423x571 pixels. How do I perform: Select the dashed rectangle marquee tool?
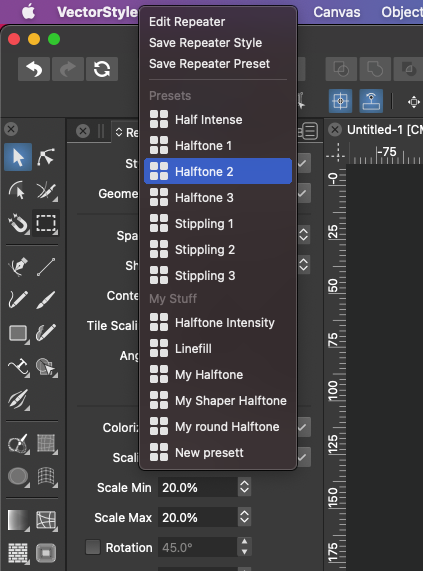46,223
